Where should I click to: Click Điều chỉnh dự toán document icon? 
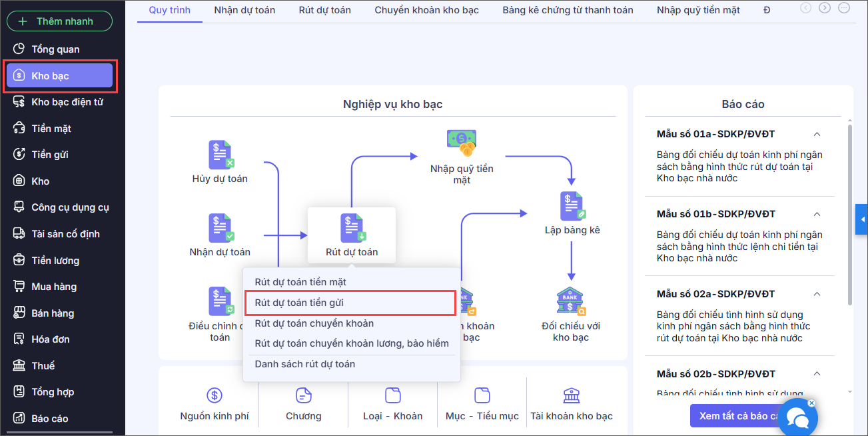click(220, 301)
